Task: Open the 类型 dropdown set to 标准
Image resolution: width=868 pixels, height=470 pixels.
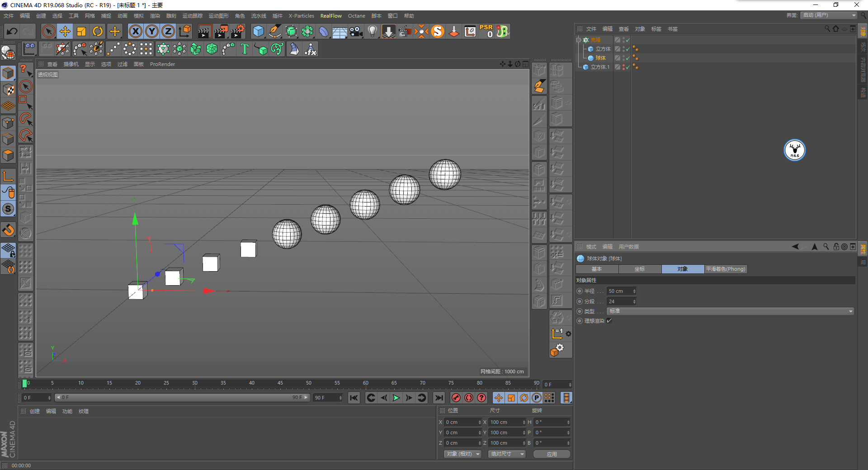Action: click(x=731, y=311)
